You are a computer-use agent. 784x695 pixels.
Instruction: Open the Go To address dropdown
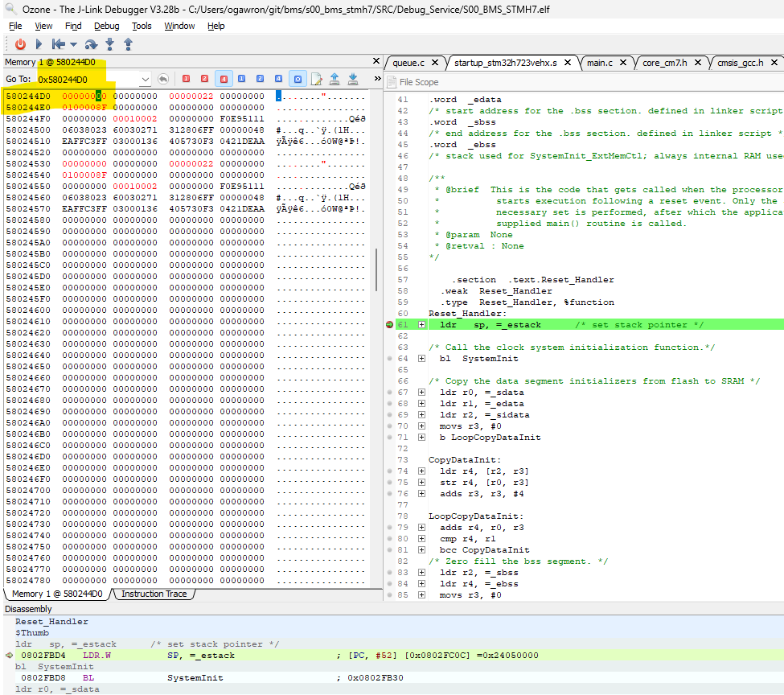tap(145, 80)
